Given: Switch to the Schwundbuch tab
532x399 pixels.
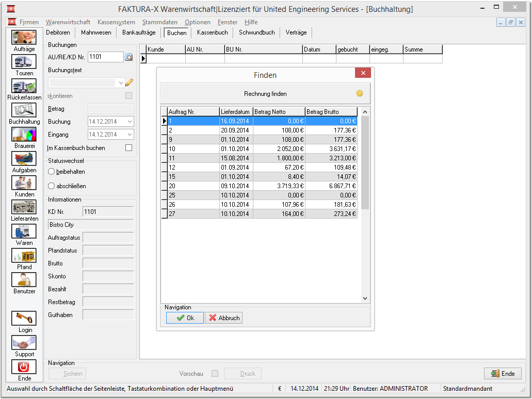Looking at the screenshot, I should pos(257,32).
